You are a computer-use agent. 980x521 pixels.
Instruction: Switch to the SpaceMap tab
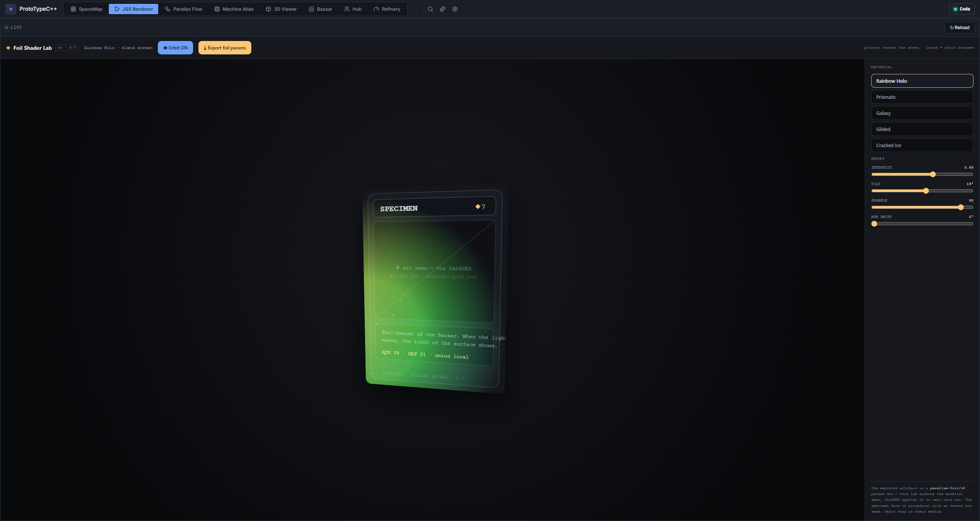click(87, 9)
